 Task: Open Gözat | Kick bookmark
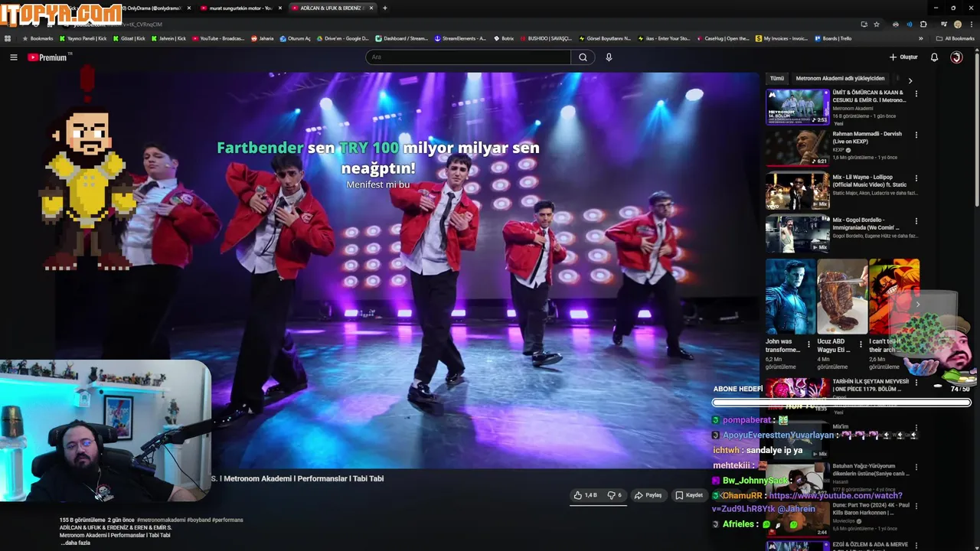click(129, 38)
